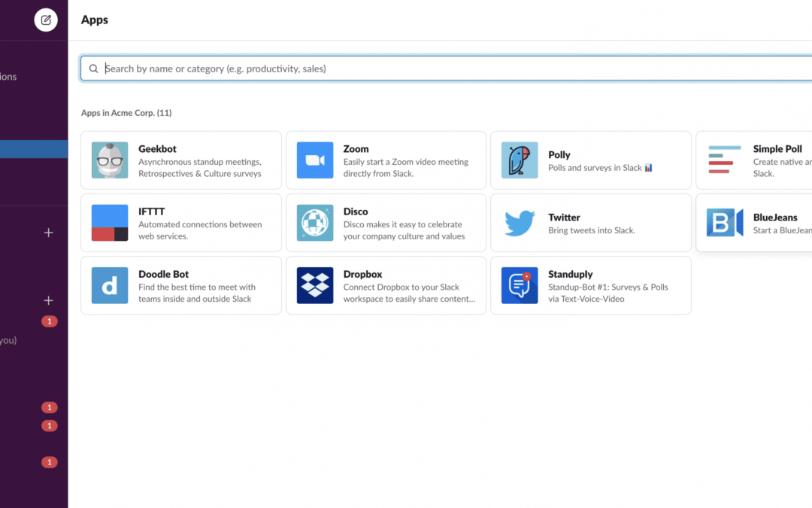The image size is (812, 508).
Task: Open the Doodle Bot app title
Action: 163,274
